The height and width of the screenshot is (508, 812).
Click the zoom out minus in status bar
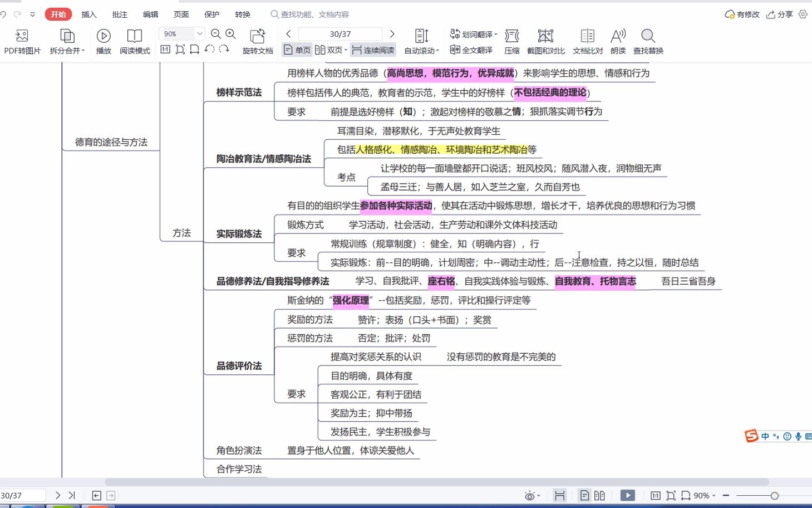pos(726,495)
